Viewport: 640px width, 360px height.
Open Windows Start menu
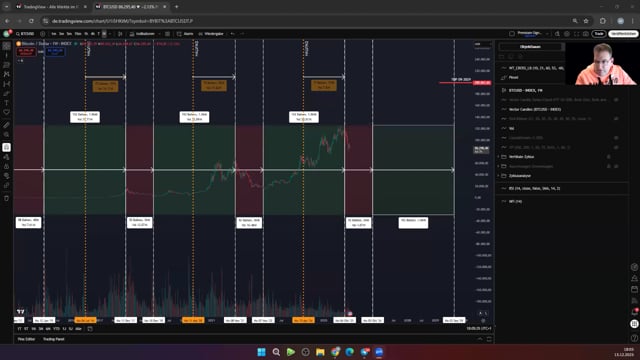262,352
